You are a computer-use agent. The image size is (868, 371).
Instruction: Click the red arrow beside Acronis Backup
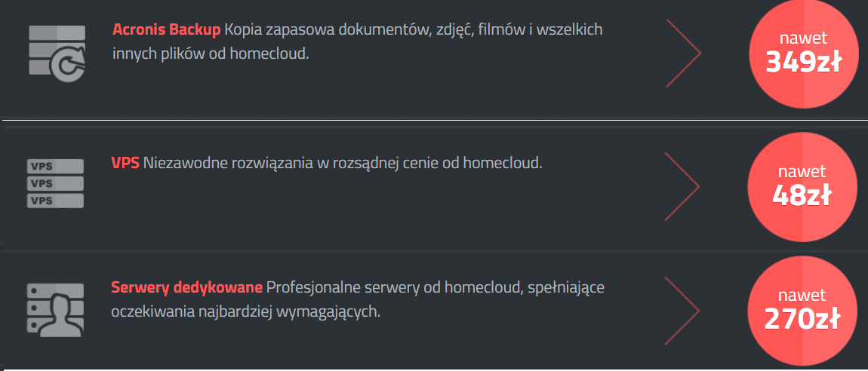tap(683, 53)
